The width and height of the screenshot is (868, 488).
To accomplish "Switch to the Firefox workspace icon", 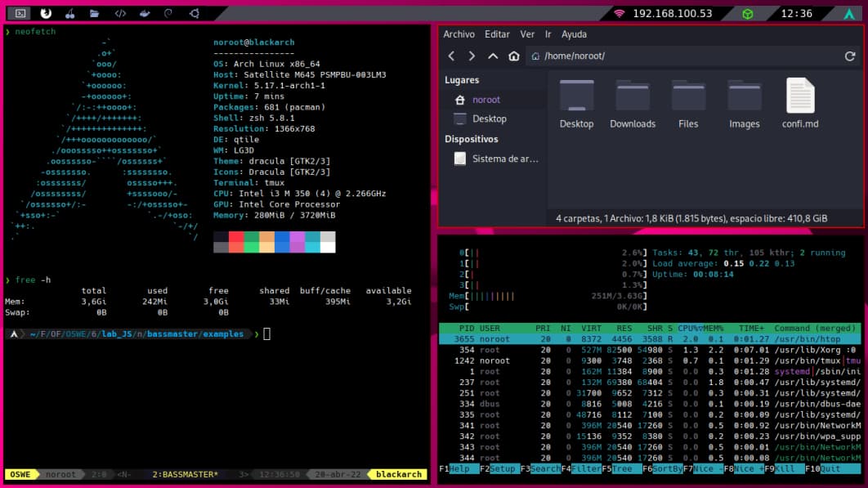I will (46, 13).
